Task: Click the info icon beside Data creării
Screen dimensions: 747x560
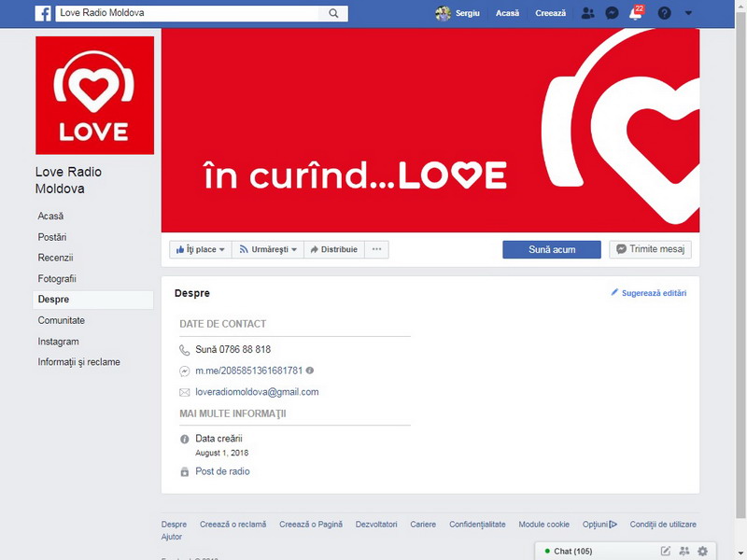Action: 184,439
